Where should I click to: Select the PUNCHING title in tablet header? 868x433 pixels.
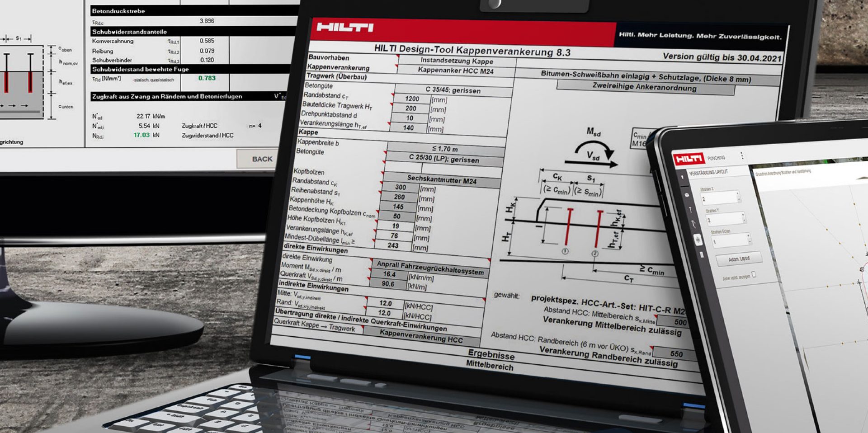716,158
